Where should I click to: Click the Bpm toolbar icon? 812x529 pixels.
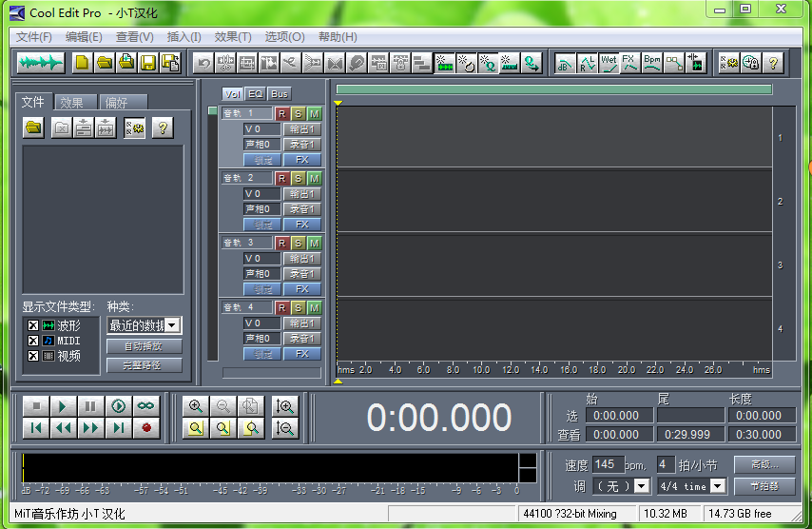click(x=651, y=63)
